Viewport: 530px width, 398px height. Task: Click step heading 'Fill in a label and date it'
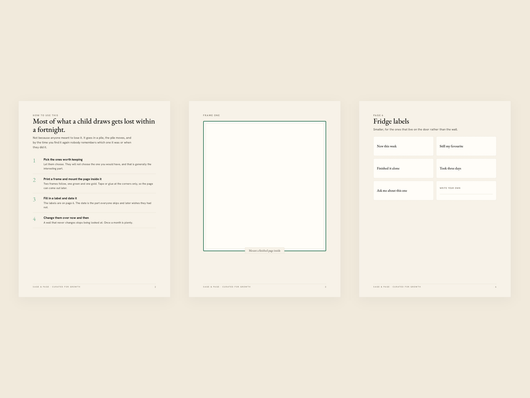pos(60,198)
